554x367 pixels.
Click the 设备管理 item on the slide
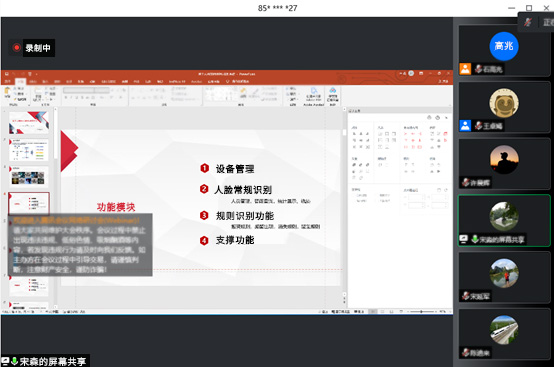[x=235, y=169]
